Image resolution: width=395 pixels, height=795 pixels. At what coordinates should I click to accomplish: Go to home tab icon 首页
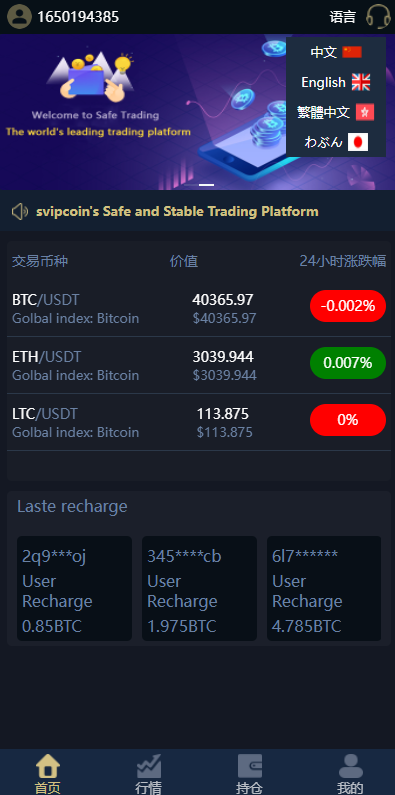[48, 766]
